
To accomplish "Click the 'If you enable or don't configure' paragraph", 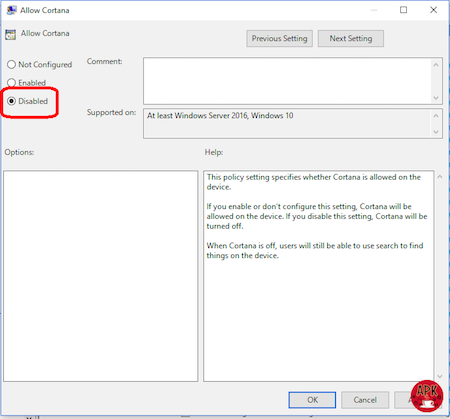I will click(x=317, y=216).
